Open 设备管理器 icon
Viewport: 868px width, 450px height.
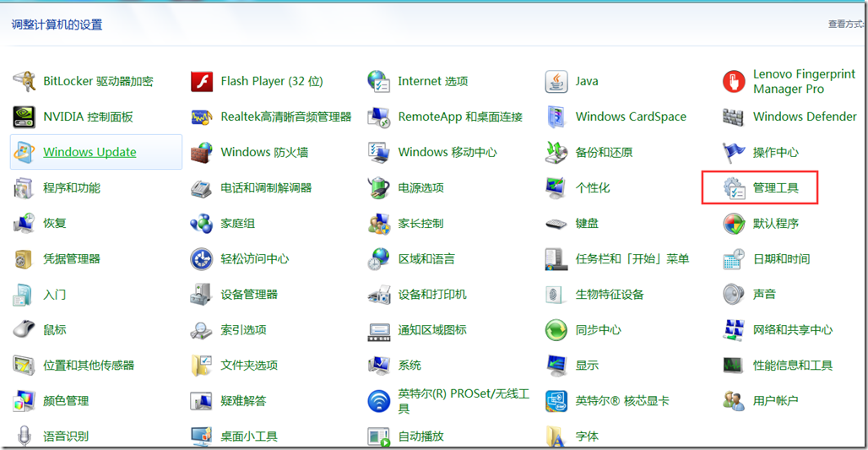pyautogui.click(x=202, y=295)
